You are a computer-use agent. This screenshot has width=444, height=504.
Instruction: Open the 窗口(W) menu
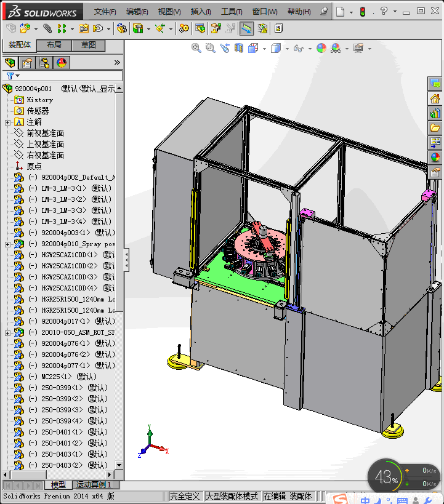pyautogui.click(x=265, y=12)
